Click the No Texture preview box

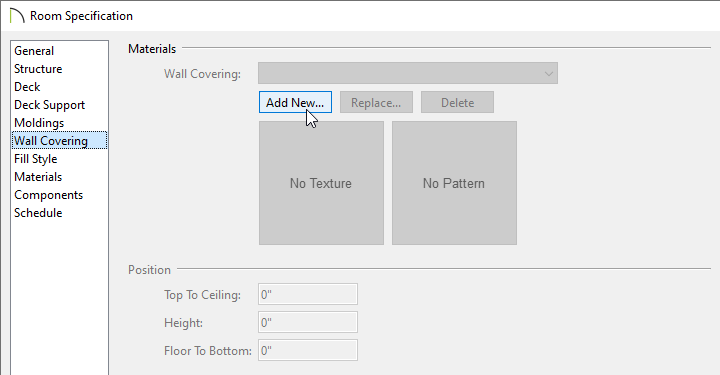[321, 183]
